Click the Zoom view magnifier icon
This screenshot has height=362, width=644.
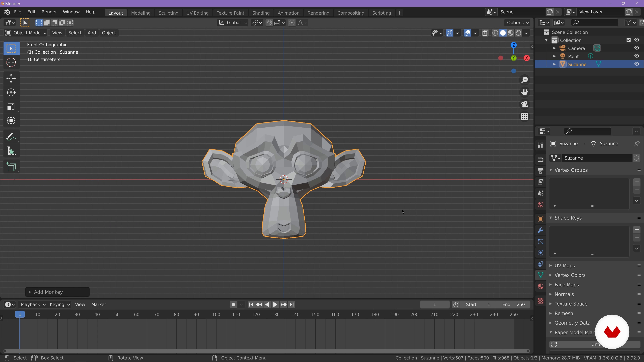coord(524,80)
